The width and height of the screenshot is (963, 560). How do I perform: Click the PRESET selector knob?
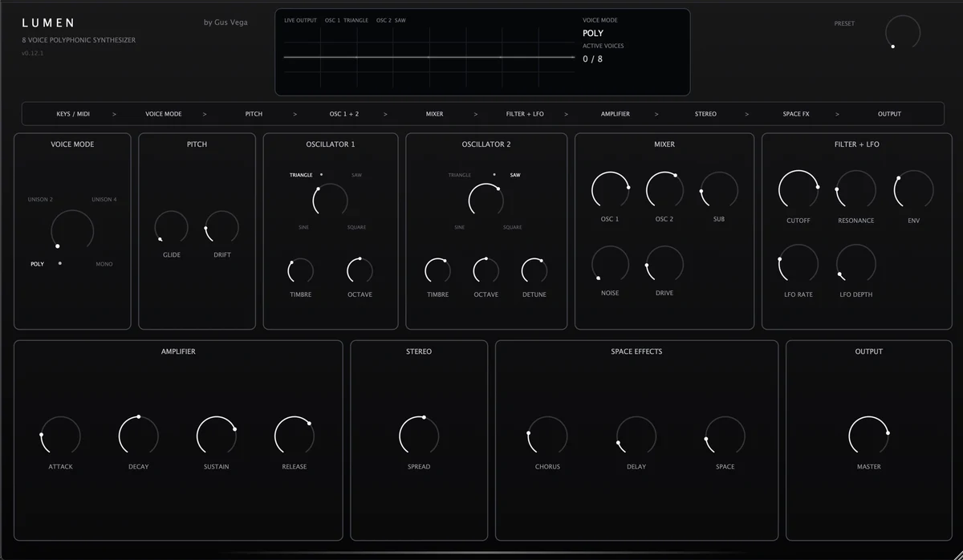903,32
